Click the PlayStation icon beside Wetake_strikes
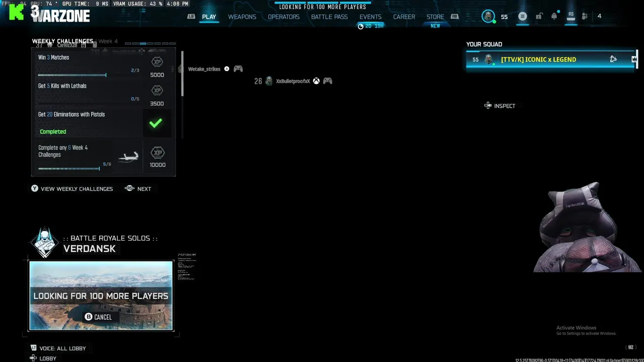Image resolution: width=644 pixels, height=362 pixels. (226, 69)
